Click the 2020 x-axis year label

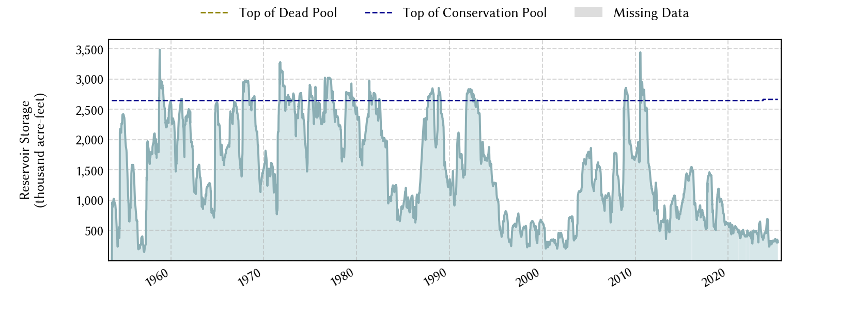(x=714, y=278)
